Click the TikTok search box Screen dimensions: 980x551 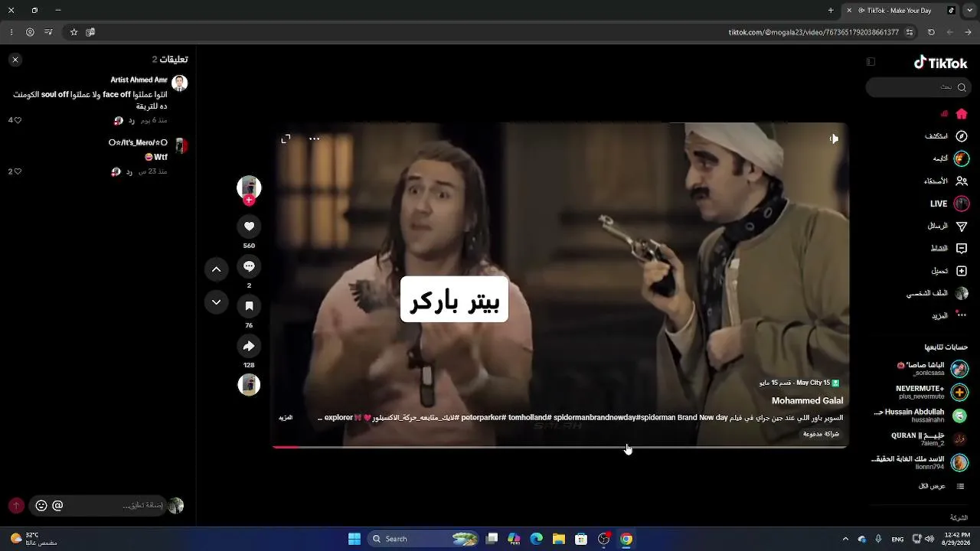tap(918, 87)
